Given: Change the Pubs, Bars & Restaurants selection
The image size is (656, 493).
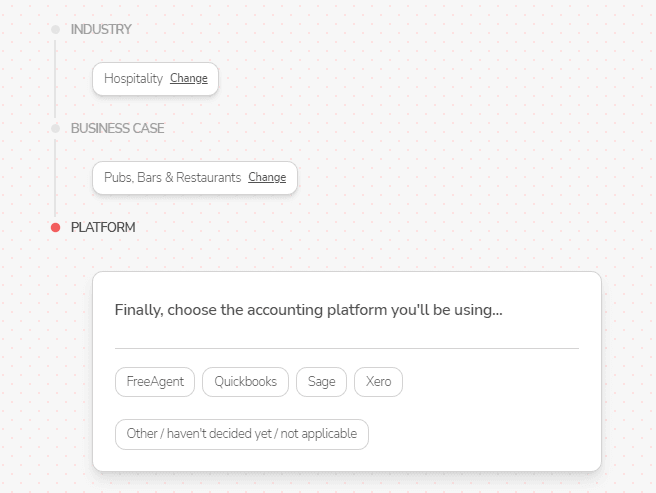Looking at the screenshot, I should coord(267,177).
